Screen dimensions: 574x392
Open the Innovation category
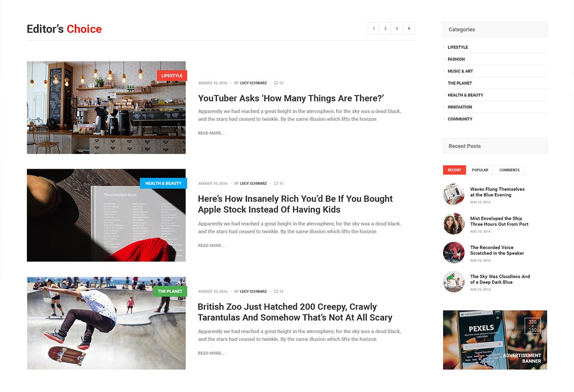point(460,107)
